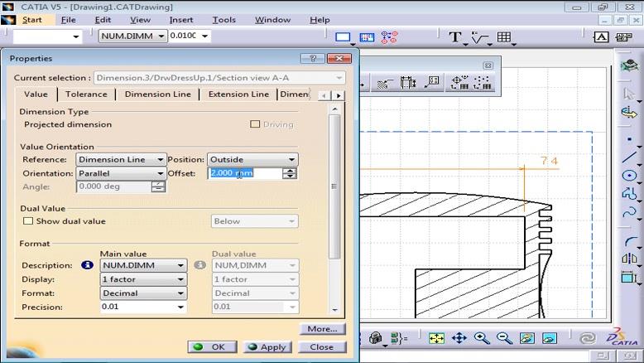Viewport: 644px width, 363px height.
Task: Click the Close button in Properties dialog
Action: [322, 347]
